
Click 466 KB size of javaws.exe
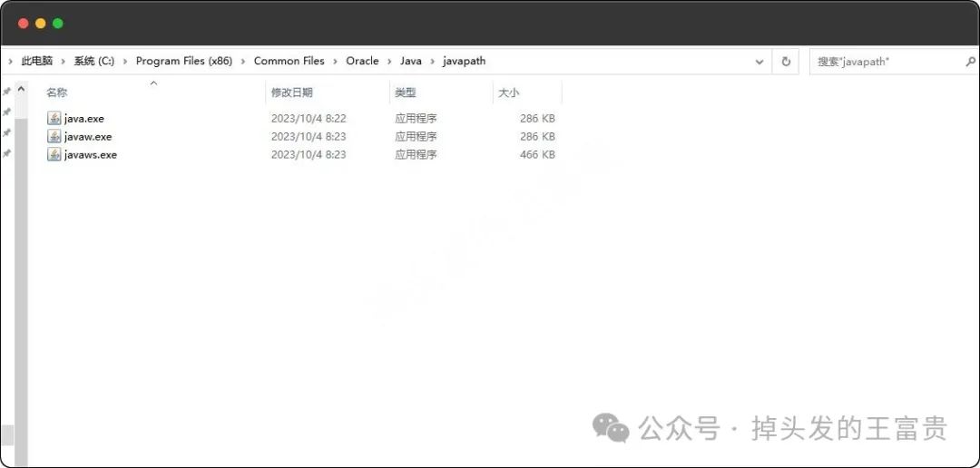point(537,154)
